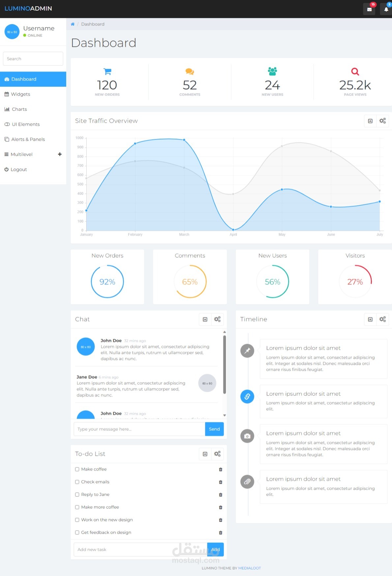The image size is (392, 576).
Task: Click the Send chat button
Action: [x=214, y=429]
